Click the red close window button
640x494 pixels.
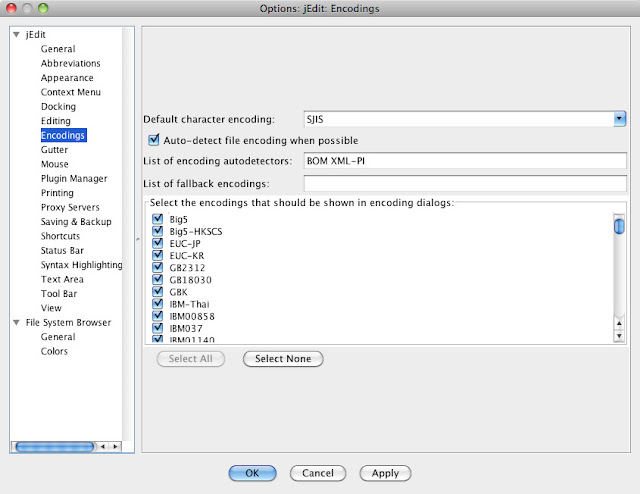click(11, 8)
